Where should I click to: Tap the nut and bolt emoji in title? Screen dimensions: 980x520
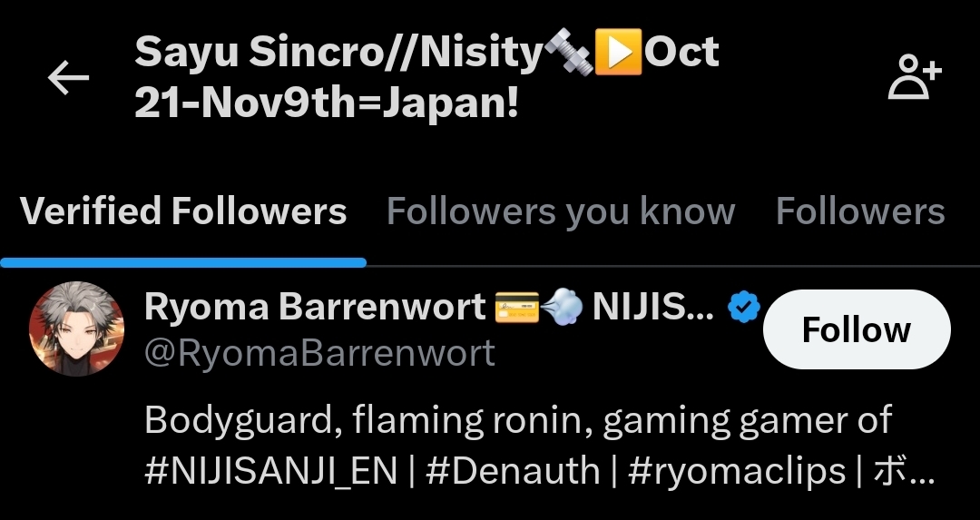tap(567, 53)
